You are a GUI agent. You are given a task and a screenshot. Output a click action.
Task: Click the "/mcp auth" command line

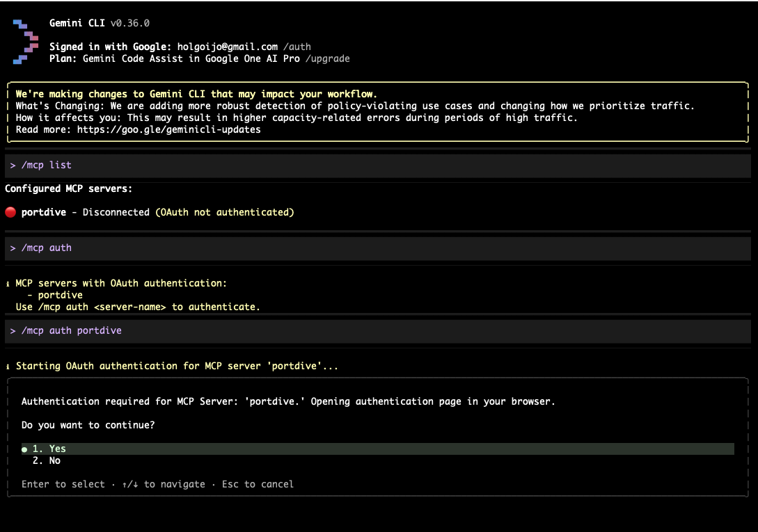coord(377,248)
